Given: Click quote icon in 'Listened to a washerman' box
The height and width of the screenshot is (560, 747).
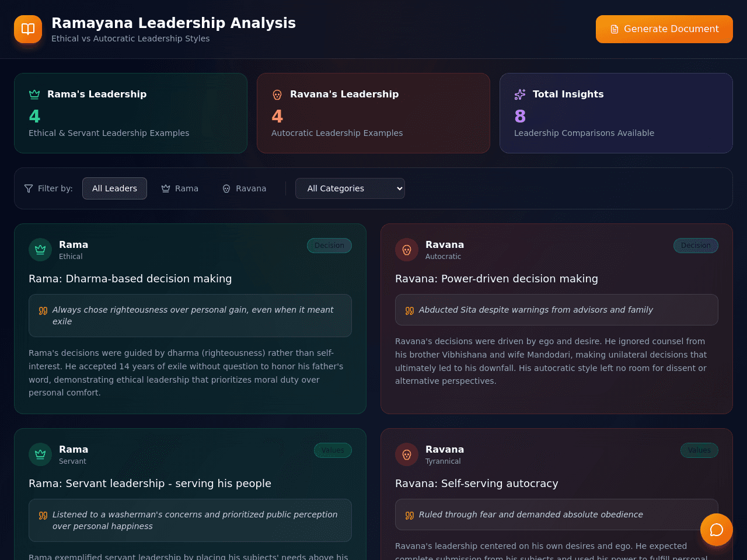Looking at the screenshot, I should (x=43, y=516).
